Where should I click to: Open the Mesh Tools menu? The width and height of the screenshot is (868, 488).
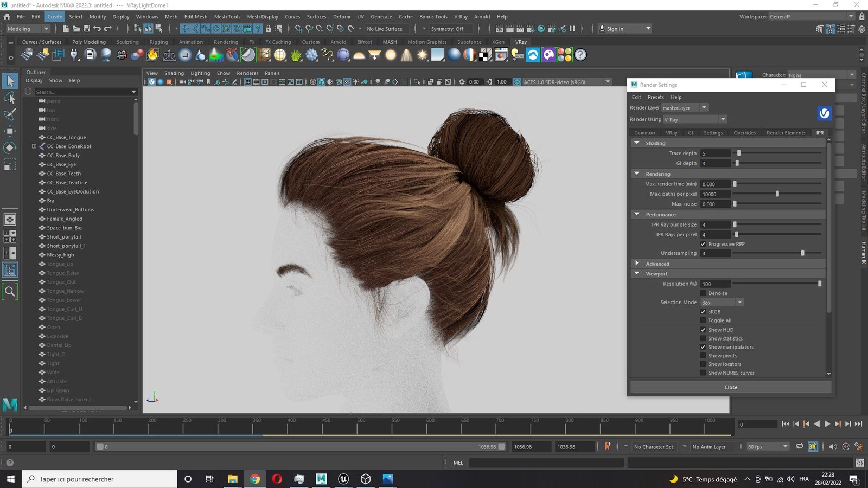(227, 17)
